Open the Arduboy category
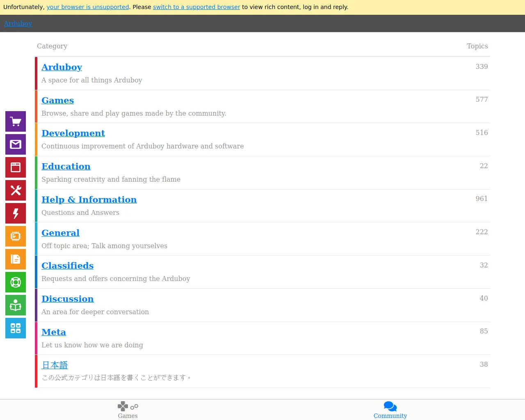The image size is (525, 420). tap(62, 67)
